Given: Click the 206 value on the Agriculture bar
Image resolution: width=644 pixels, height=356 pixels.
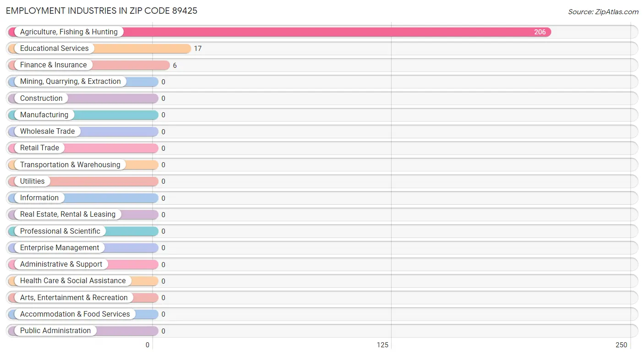Looking at the screenshot, I should point(540,32).
